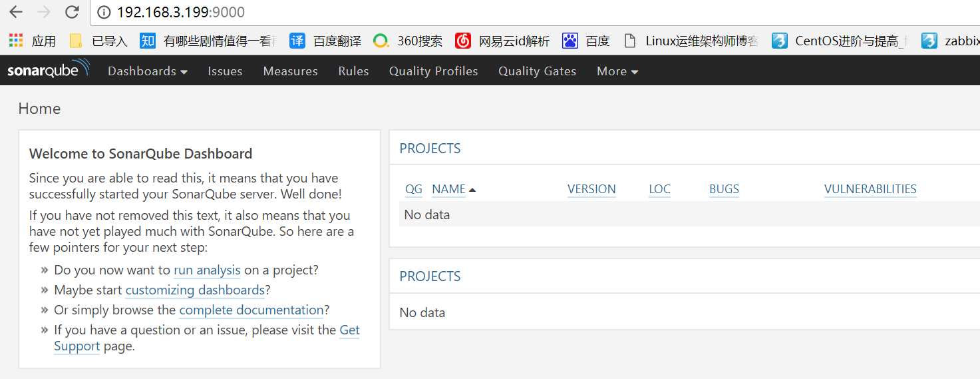Follow the run analysis link
The width and height of the screenshot is (980, 379).
coord(207,270)
